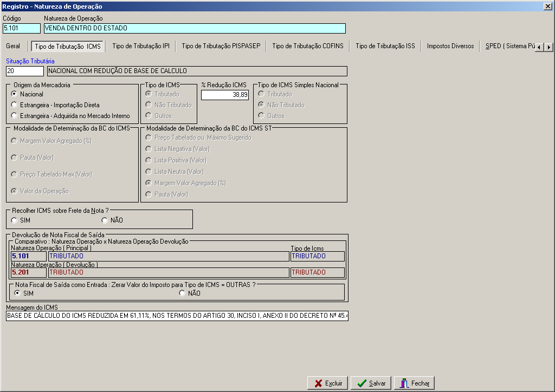Close the Registro window with X icon

pyautogui.click(x=547, y=6)
